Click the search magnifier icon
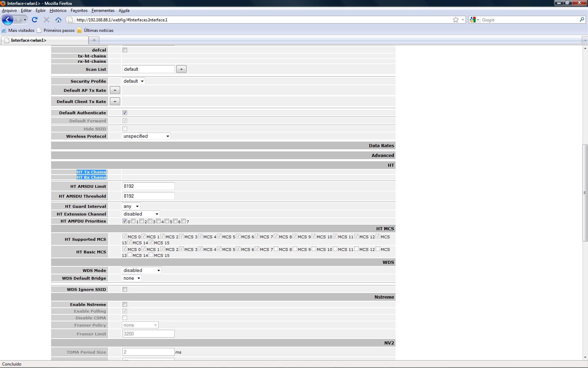 tap(582, 20)
